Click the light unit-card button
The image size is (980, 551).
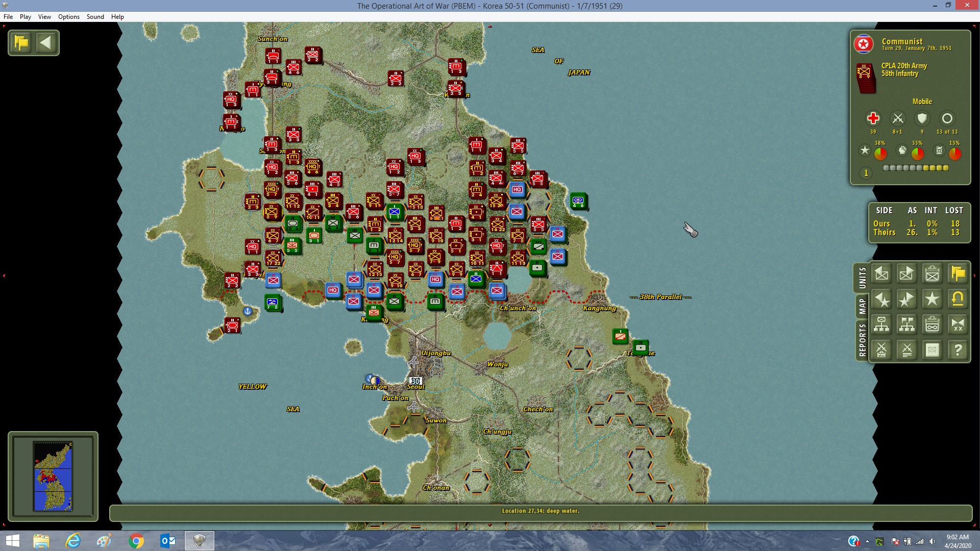(933, 350)
